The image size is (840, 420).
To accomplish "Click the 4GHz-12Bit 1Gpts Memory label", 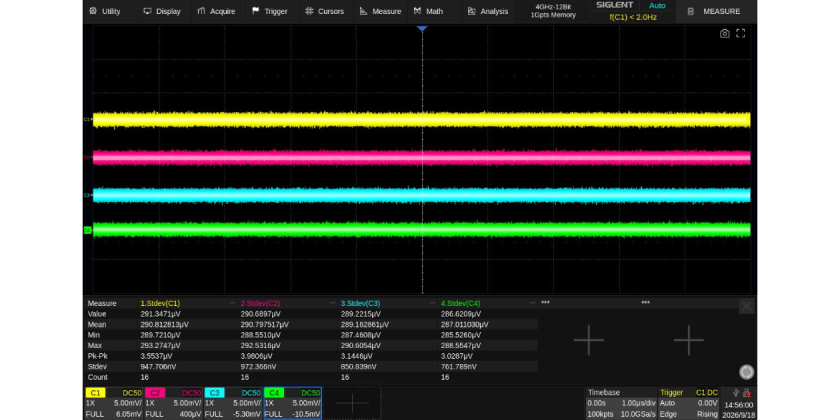I will tap(553, 11).
